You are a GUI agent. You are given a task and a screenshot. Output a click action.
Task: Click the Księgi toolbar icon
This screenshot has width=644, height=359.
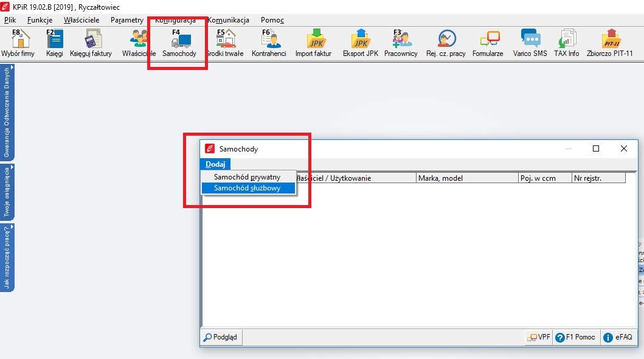(x=55, y=43)
